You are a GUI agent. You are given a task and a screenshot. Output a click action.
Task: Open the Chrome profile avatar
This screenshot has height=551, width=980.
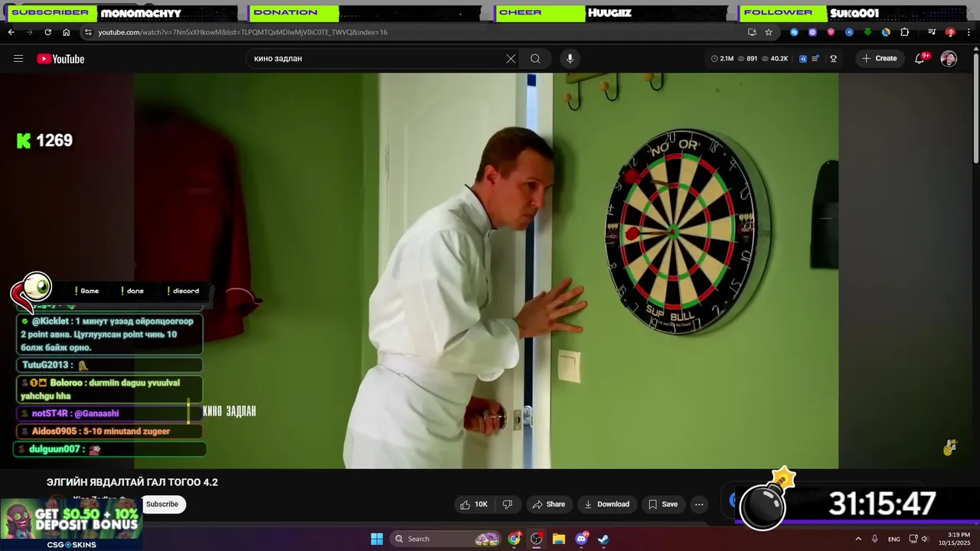(950, 32)
